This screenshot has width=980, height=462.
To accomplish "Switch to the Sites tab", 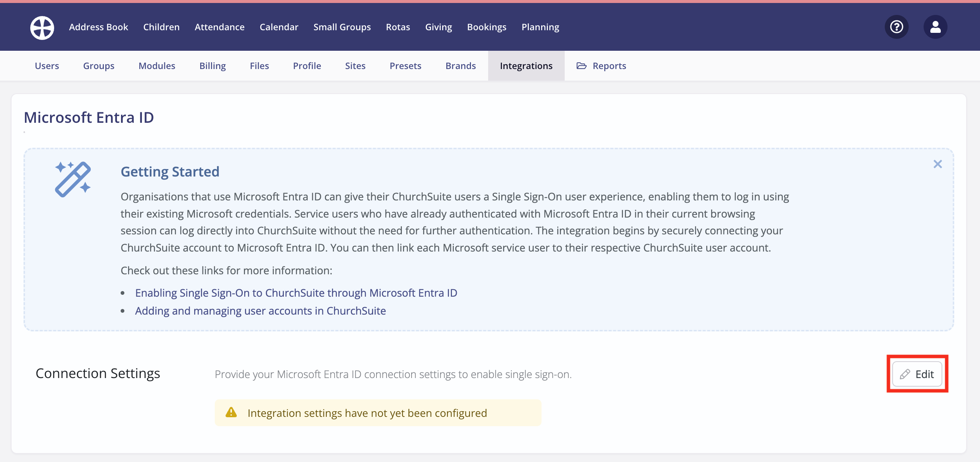I will 355,66.
